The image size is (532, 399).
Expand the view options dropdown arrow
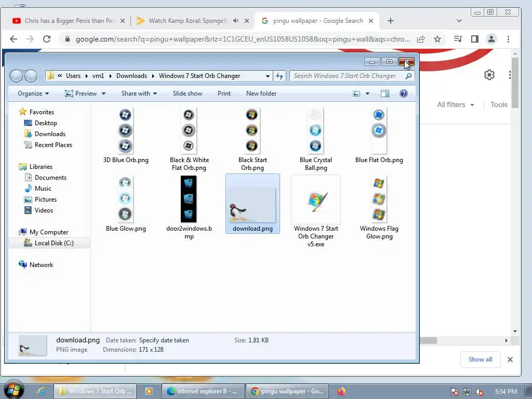(367, 94)
